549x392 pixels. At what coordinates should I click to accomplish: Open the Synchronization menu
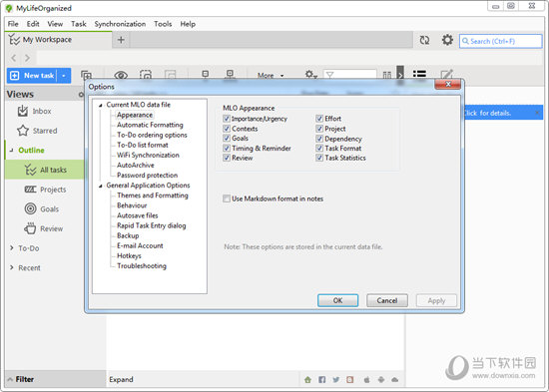tap(120, 24)
